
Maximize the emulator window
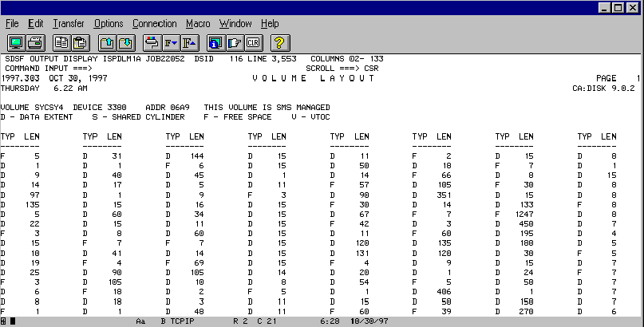coord(618,8)
